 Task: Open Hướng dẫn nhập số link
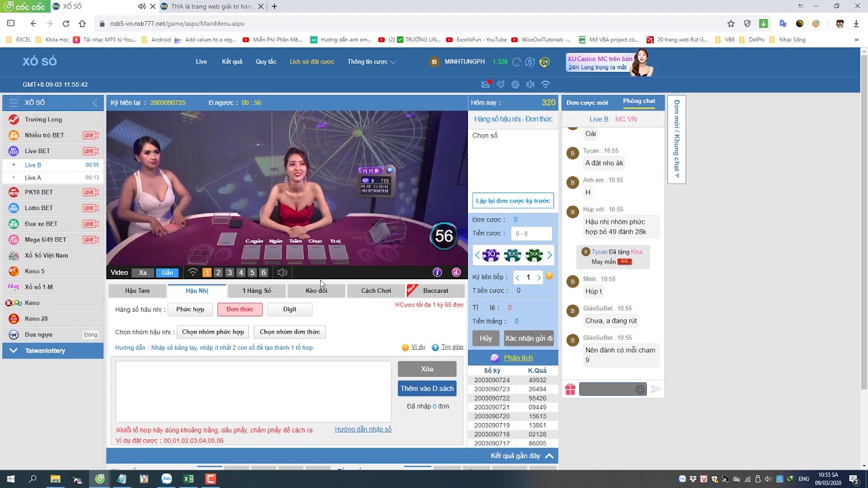click(x=363, y=429)
